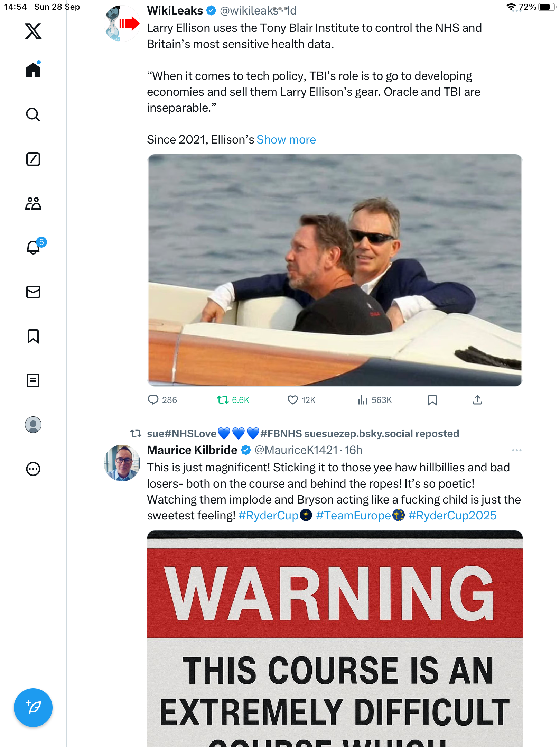Toggle repost on the WikiLeaks post

click(223, 400)
